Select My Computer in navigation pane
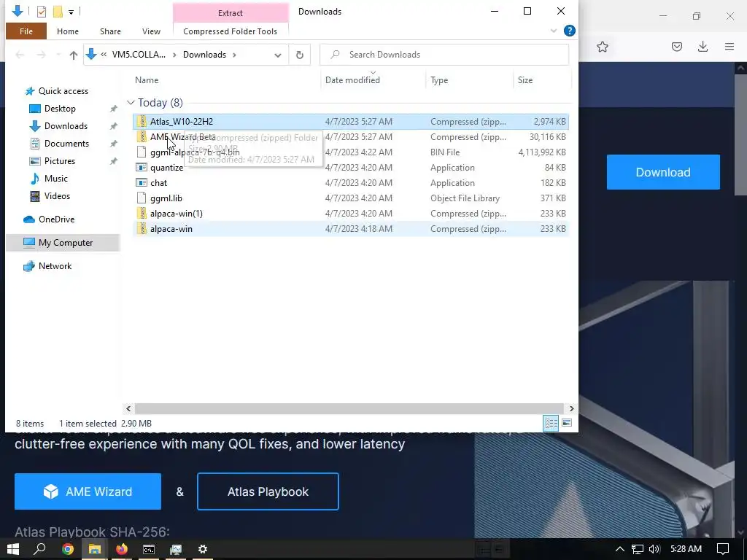 point(63,243)
